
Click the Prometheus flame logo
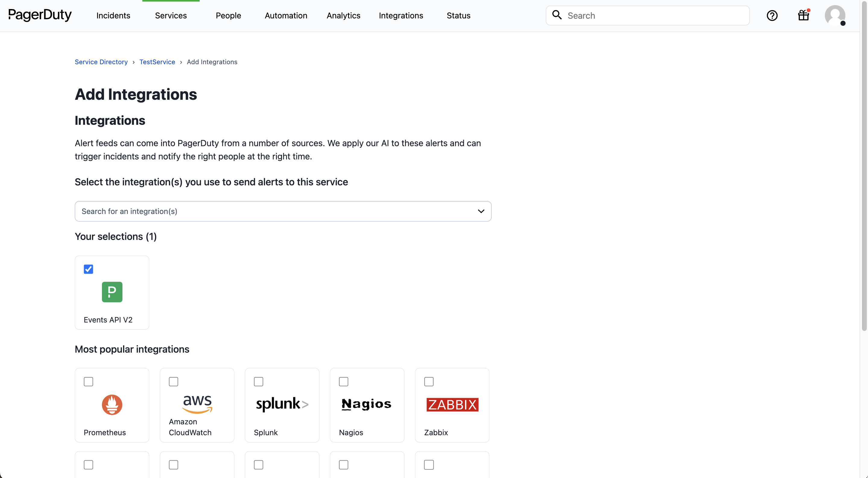tap(112, 404)
